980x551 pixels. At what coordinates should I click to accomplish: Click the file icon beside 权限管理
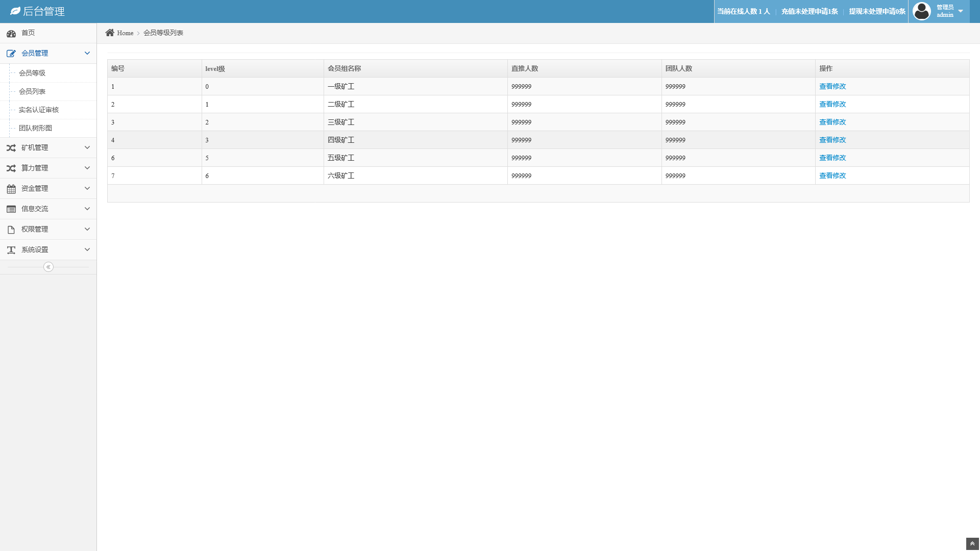click(x=11, y=230)
